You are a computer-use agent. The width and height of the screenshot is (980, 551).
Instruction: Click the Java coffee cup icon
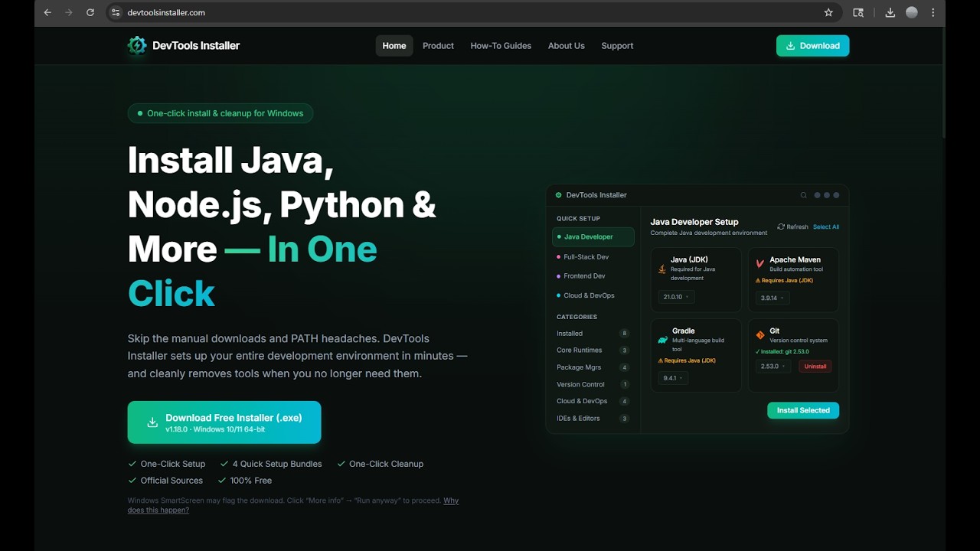pyautogui.click(x=662, y=269)
